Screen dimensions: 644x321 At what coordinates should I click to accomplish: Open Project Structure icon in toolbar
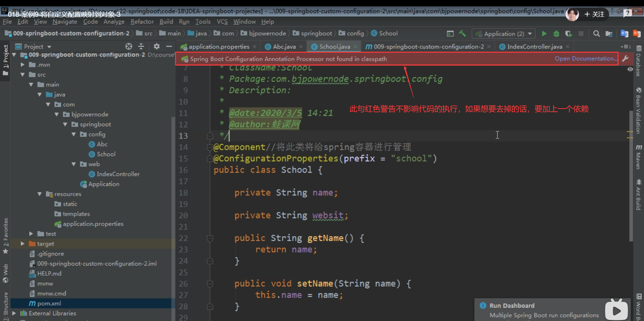click(x=609, y=34)
